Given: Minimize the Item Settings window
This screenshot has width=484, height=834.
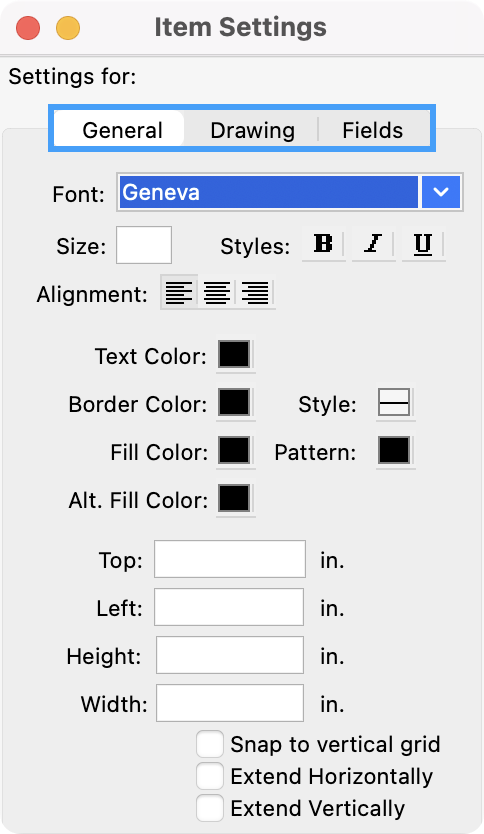Looking at the screenshot, I should pyautogui.click(x=68, y=28).
